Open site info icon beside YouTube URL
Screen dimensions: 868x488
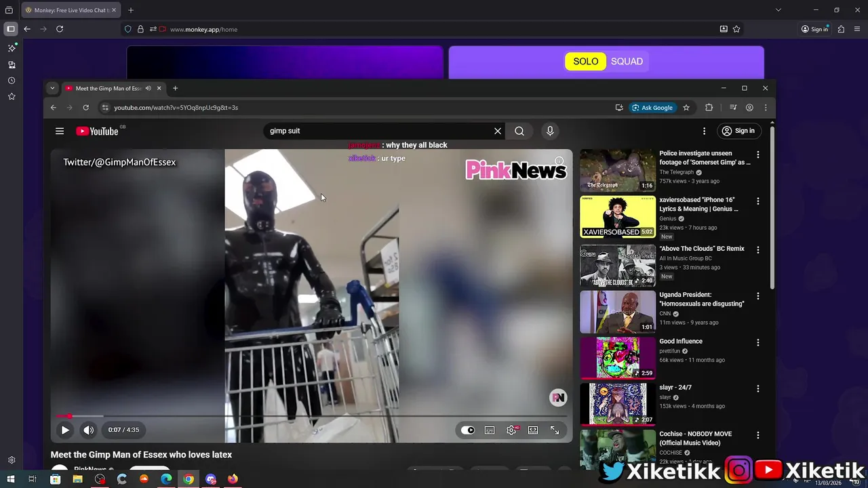point(104,108)
